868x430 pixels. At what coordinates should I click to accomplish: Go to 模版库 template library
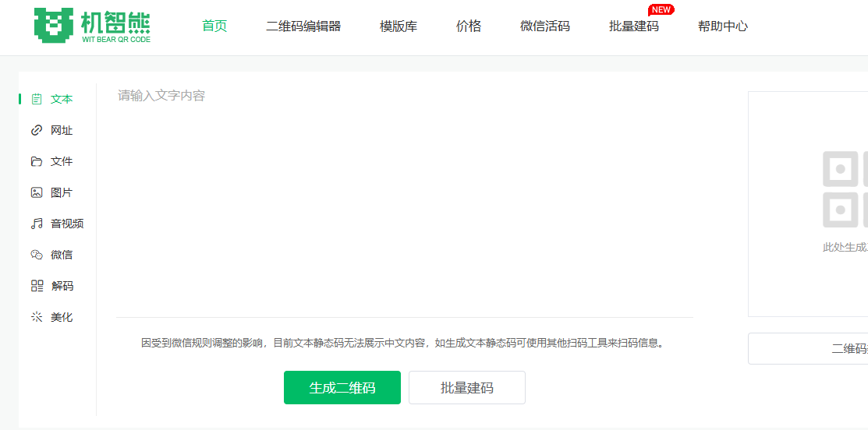(x=399, y=26)
